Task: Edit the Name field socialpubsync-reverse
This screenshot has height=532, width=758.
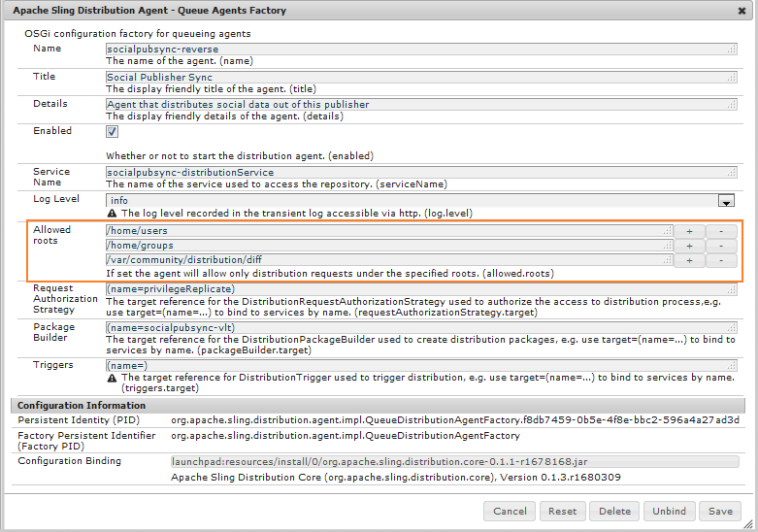Action: [x=421, y=49]
